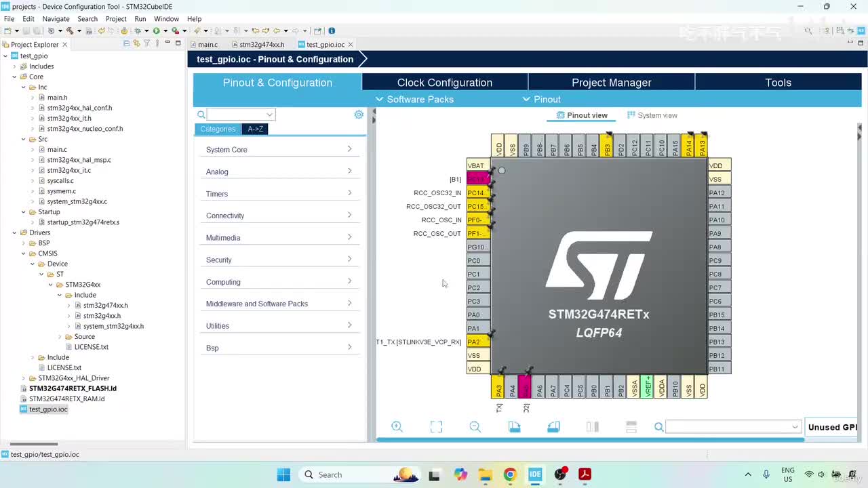Expand the Timers category
This screenshot has width=868, height=488.
[279, 194]
